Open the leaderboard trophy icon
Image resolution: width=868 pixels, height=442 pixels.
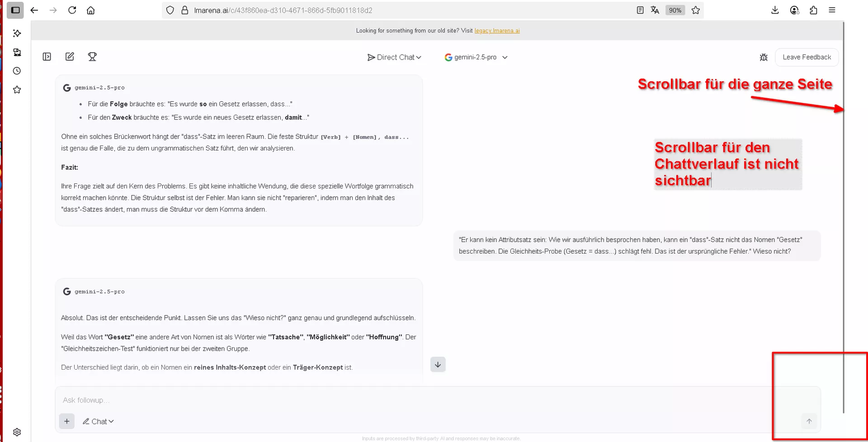click(92, 56)
